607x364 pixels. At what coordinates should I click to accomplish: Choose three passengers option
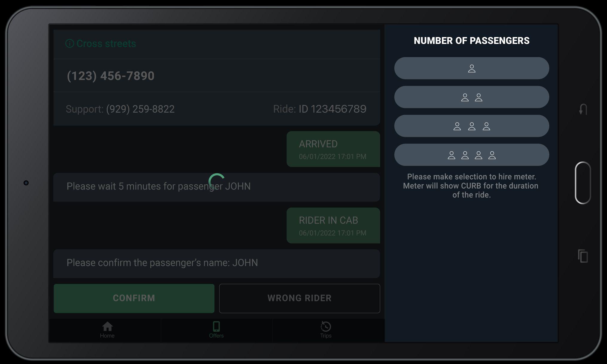pyautogui.click(x=472, y=126)
